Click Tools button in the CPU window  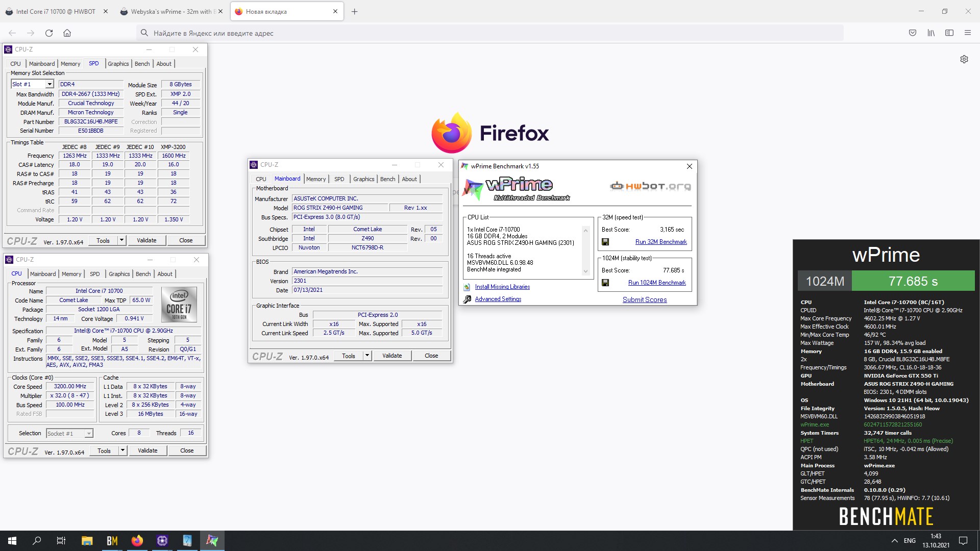coord(104,450)
